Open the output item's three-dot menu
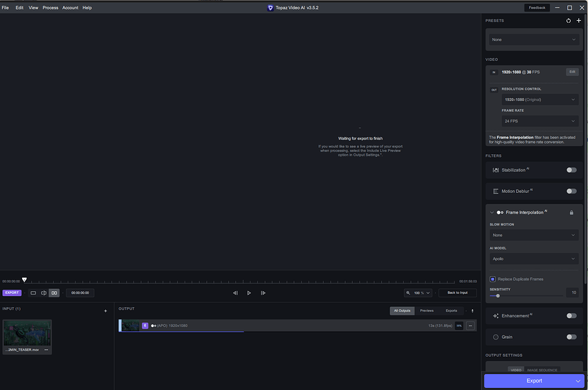This screenshot has width=588, height=390. (x=470, y=326)
